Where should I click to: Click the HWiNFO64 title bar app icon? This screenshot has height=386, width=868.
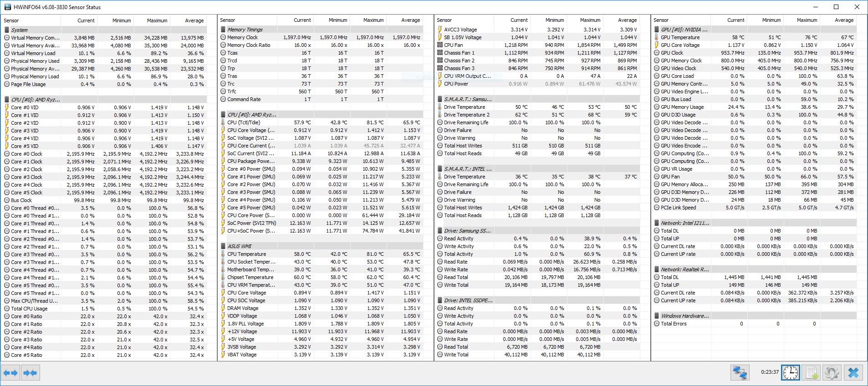8,7
